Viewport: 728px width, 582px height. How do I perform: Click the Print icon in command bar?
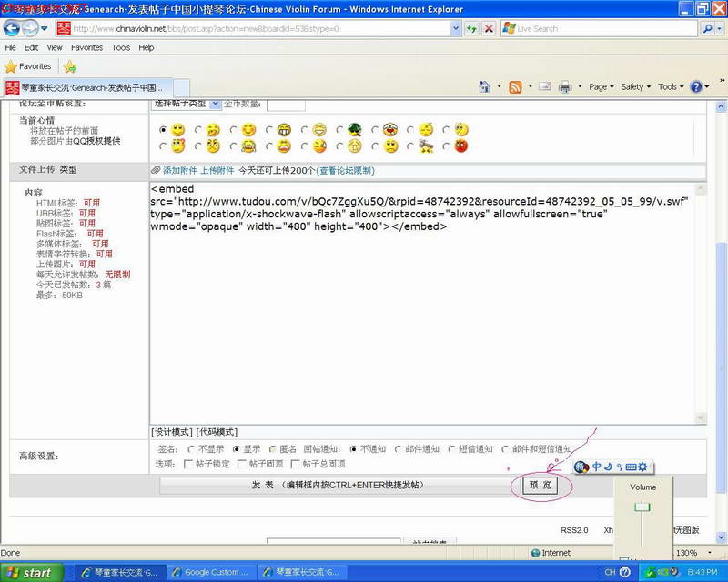pos(564,86)
